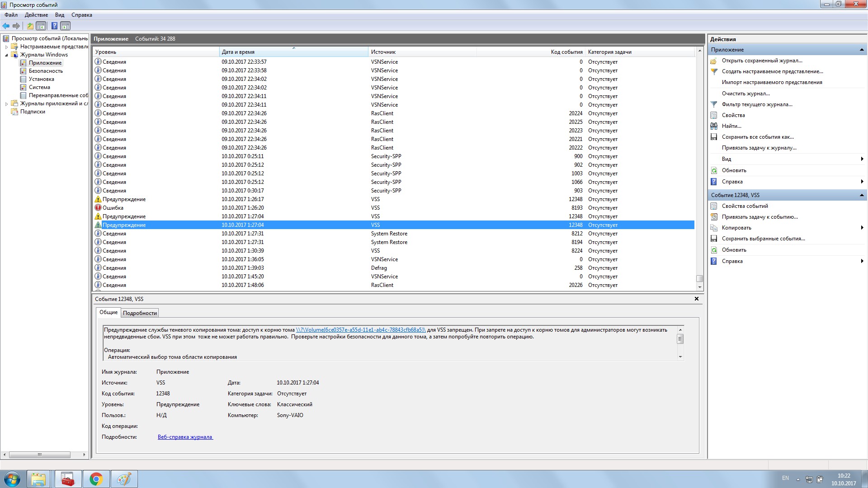This screenshot has width=868, height=488.
Task: Expand the Копировать submenu arrow
Action: click(862, 228)
